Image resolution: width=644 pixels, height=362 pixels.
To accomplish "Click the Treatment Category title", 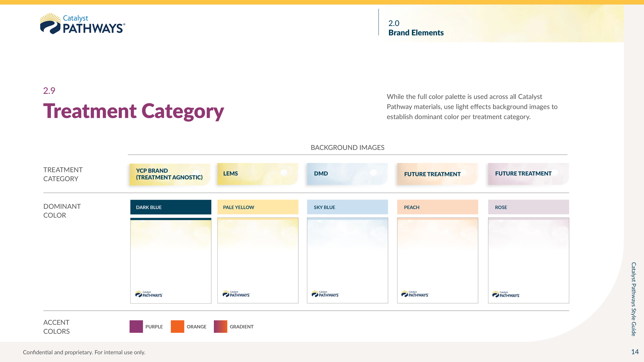I will (134, 111).
